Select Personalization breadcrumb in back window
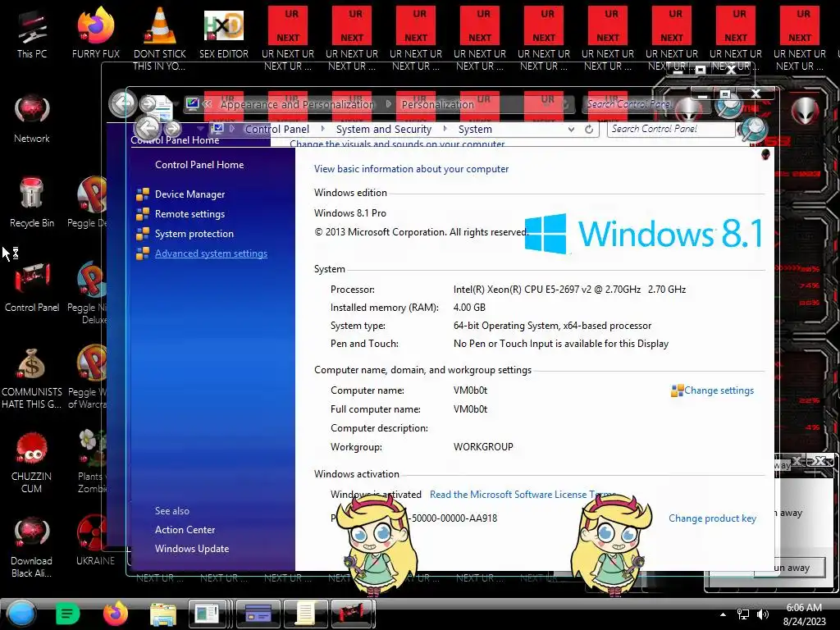This screenshot has width=840, height=630. pos(438,104)
